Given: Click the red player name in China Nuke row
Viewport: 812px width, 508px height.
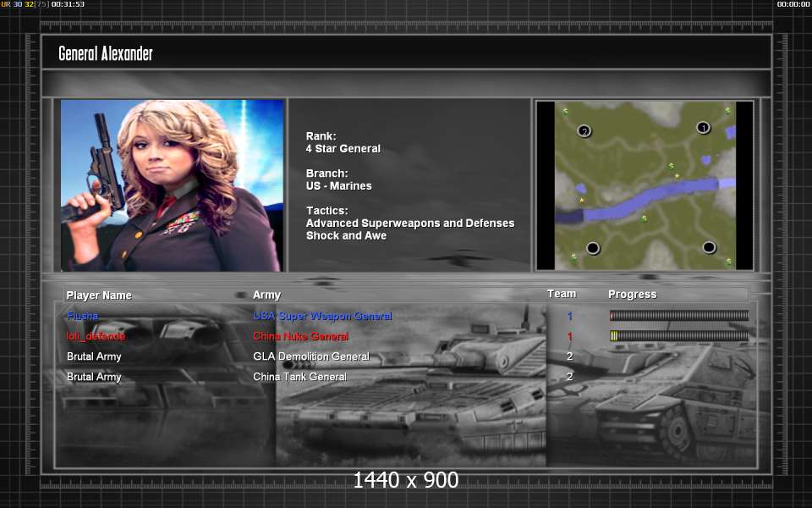Looking at the screenshot, I should [96, 336].
